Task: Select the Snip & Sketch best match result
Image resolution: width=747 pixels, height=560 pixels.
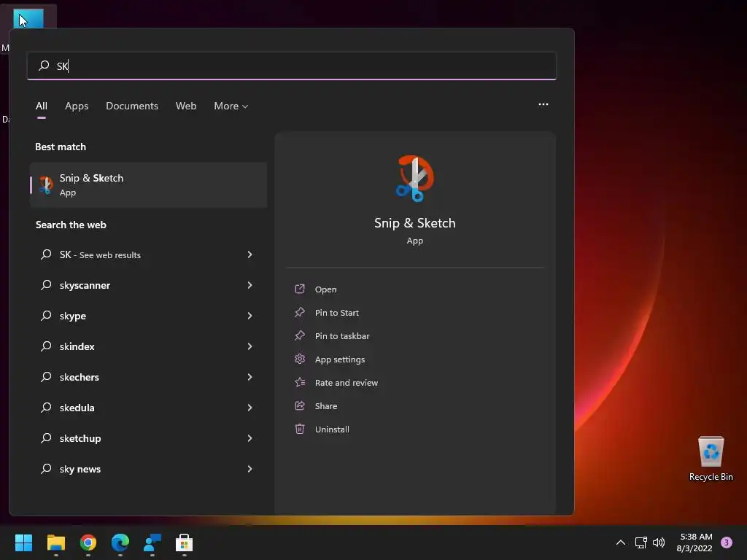Action: [148, 184]
